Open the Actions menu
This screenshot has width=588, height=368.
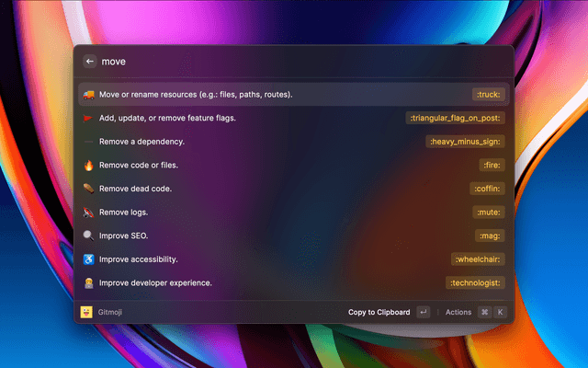click(x=458, y=312)
